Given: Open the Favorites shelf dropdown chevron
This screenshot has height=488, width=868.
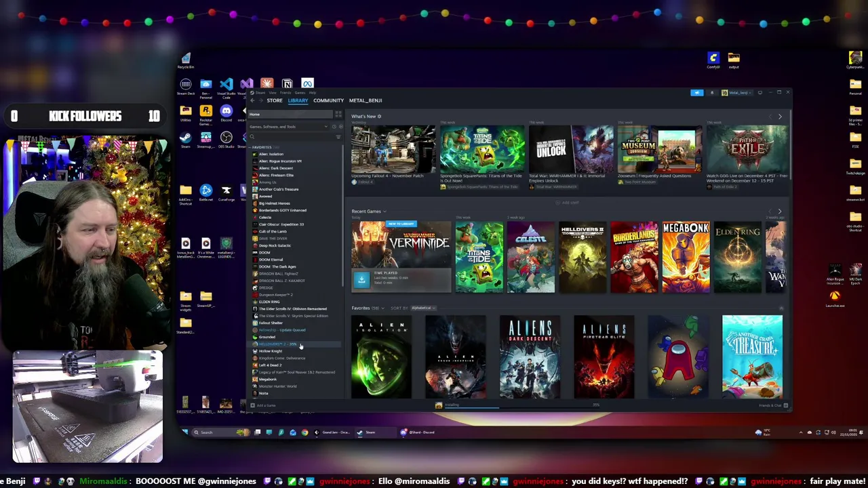Looking at the screenshot, I should pos(383,308).
